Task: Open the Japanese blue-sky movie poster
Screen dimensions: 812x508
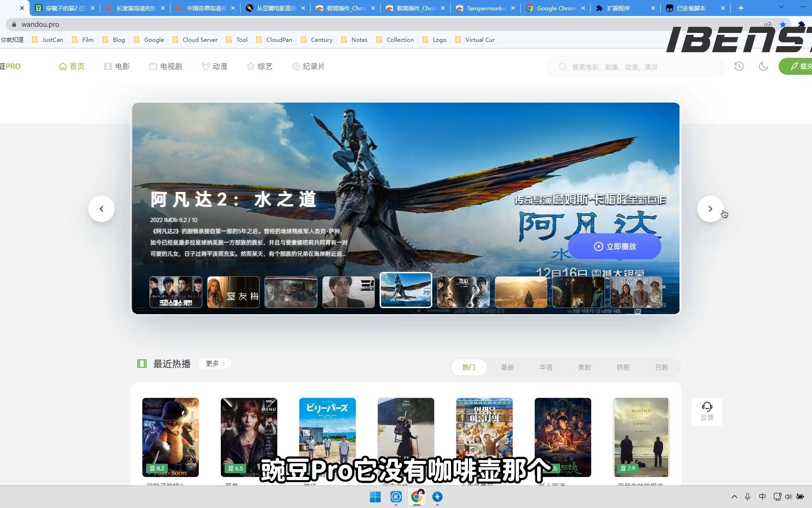Action: pyautogui.click(x=328, y=437)
